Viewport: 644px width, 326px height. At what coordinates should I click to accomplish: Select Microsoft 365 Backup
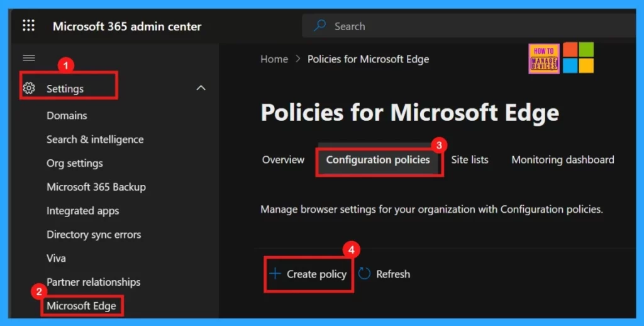[96, 187]
